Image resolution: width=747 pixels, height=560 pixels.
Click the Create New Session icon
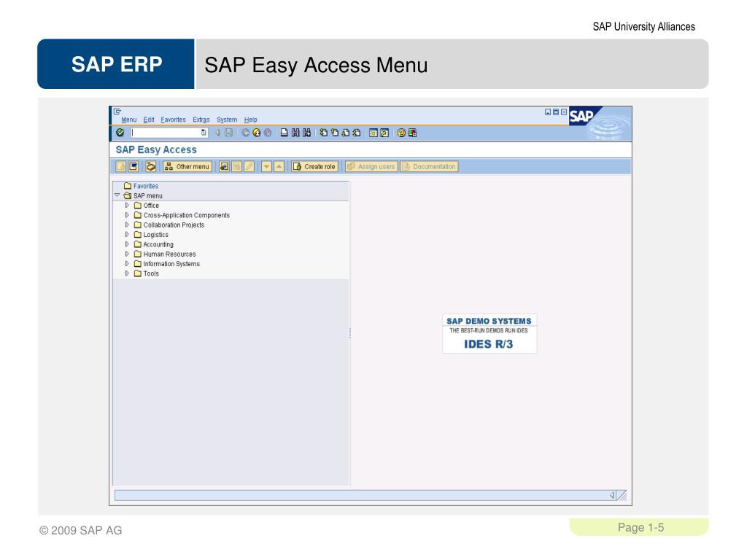tap(373, 133)
